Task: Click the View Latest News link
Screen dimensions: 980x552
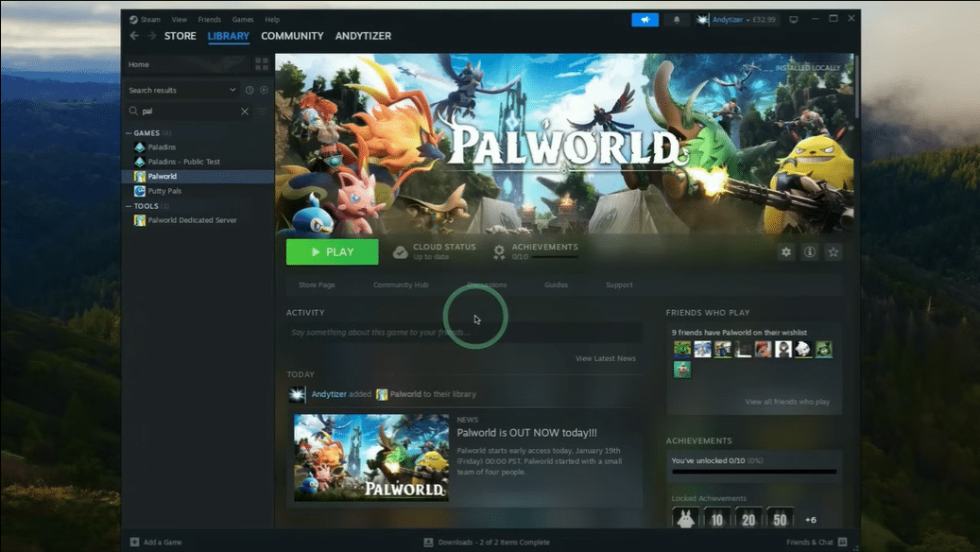Action: pyautogui.click(x=605, y=358)
